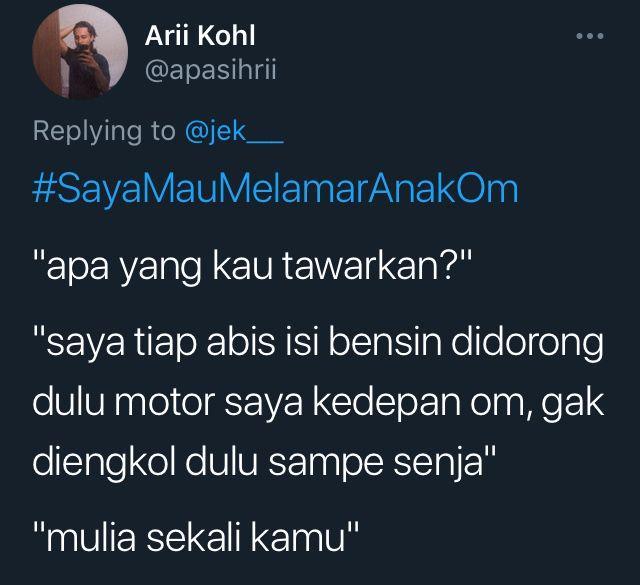The width and height of the screenshot is (640, 585).
Task: Visit the @jek__ mention link
Action: [234, 132]
